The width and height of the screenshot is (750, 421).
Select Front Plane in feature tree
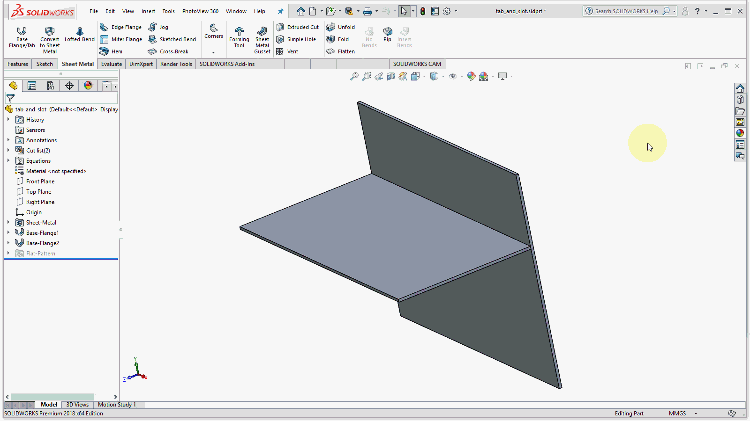(39, 181)
